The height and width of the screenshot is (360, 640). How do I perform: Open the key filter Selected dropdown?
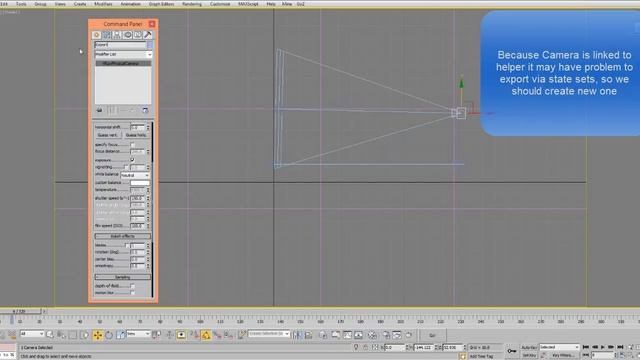point(559,347)
